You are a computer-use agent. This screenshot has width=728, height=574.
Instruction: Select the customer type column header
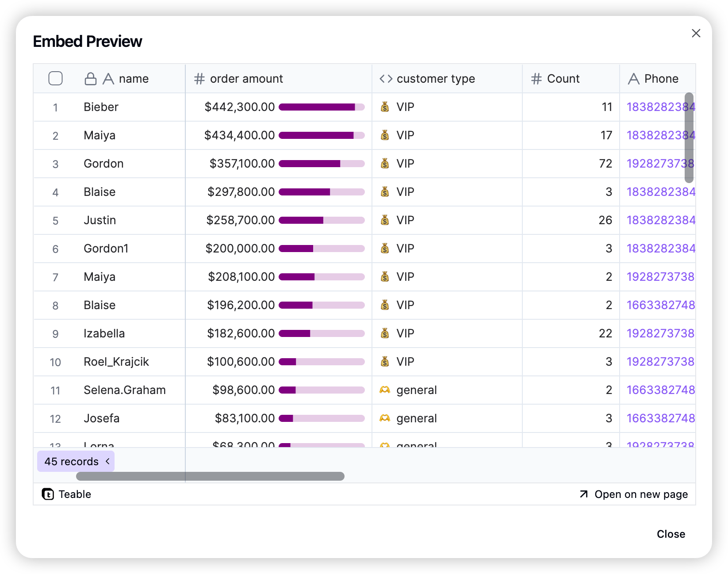point(447,79)
